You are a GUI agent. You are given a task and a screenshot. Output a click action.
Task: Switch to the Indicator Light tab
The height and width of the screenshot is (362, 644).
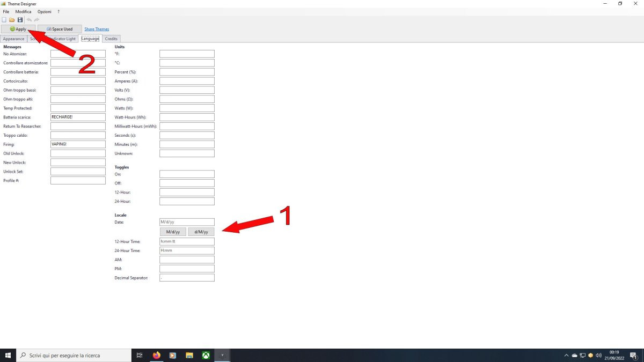62,39
